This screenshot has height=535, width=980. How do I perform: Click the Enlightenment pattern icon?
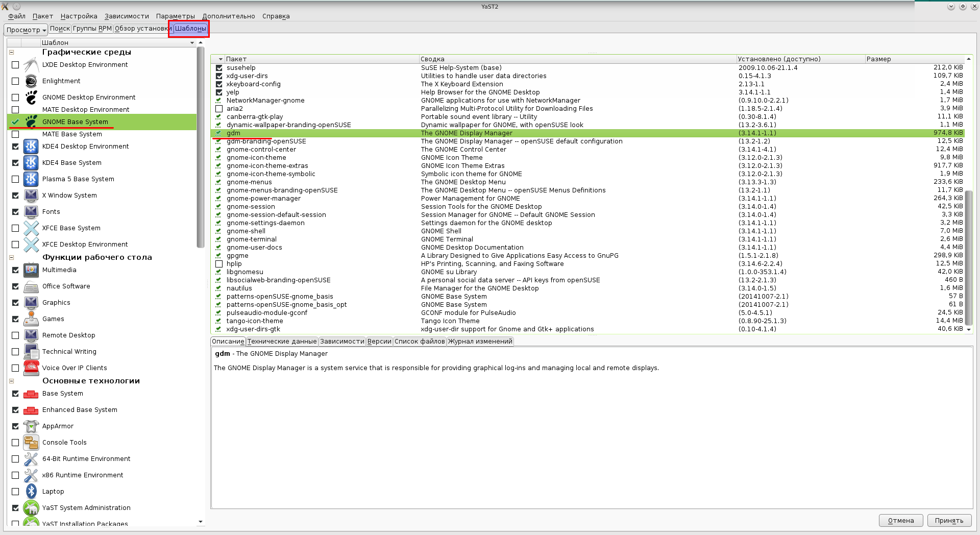[x=31, y=81]
